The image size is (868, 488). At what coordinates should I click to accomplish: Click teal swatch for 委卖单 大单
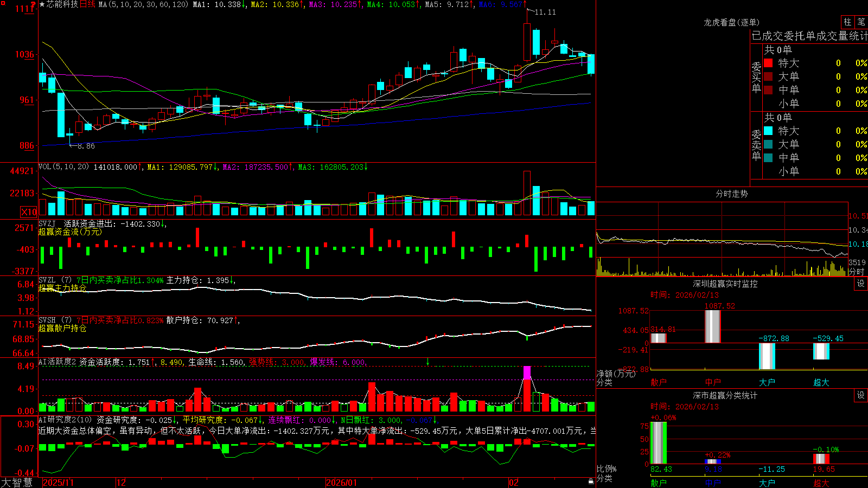click(768, 144)
